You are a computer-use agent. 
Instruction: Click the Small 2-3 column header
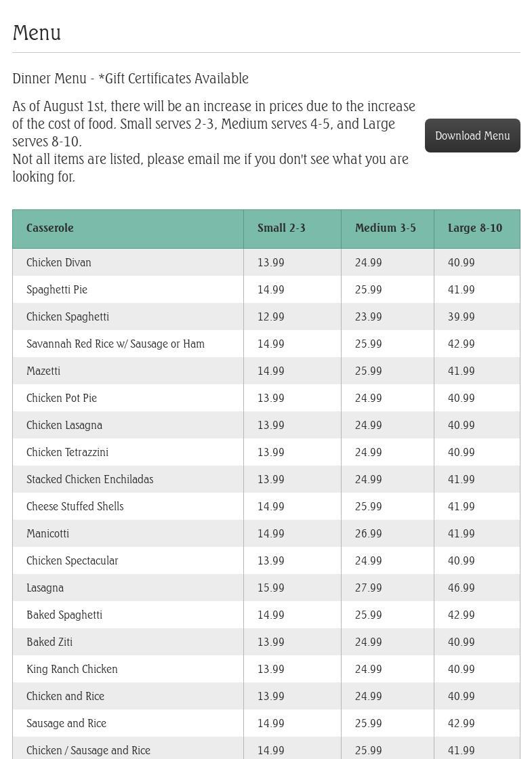[x=281, y=228]
